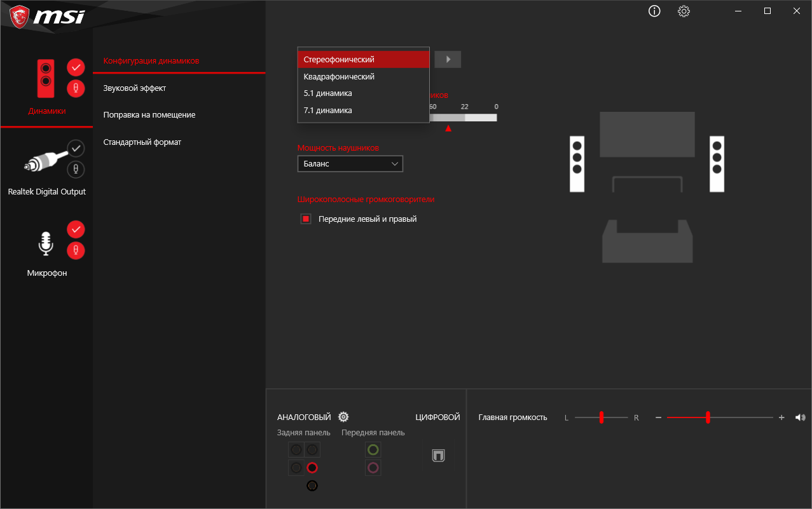Click the play test sound button
This screenshot has height=509, width=812.
pyautogui.click(x=448, y=59)
